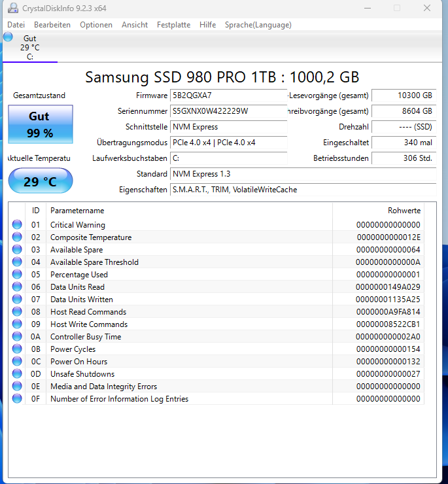Click the Laufwerksbuchstaben field C:
Image resolution: width=448 pixels, height=484 pixels.
pos(228,158)
